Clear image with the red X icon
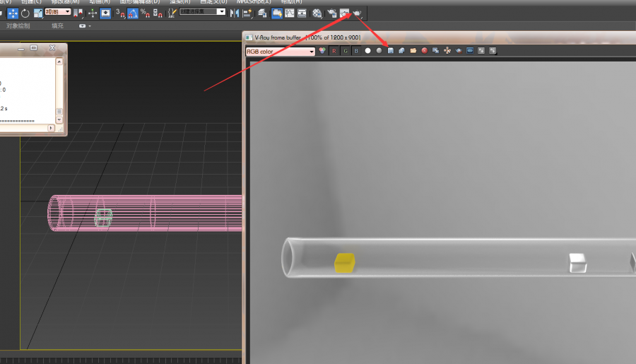This screenshot has height=364, width=636. (x=424, y=51)
